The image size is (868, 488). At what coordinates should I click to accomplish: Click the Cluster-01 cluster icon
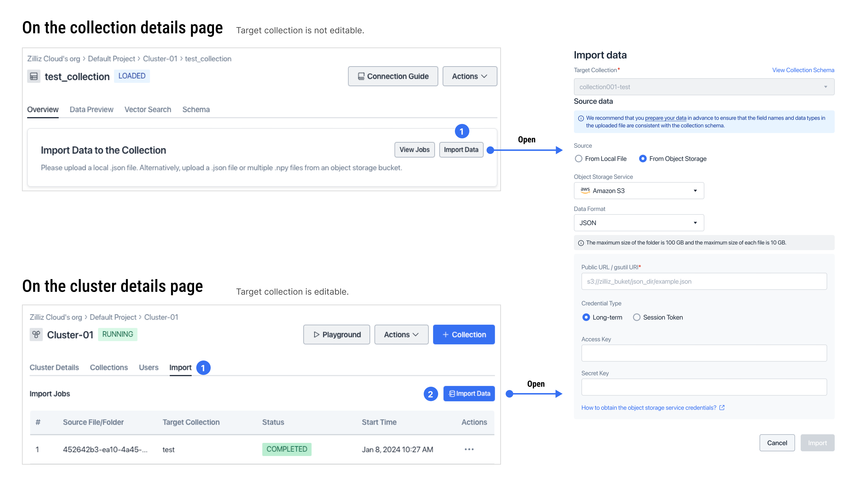(36, 335)
